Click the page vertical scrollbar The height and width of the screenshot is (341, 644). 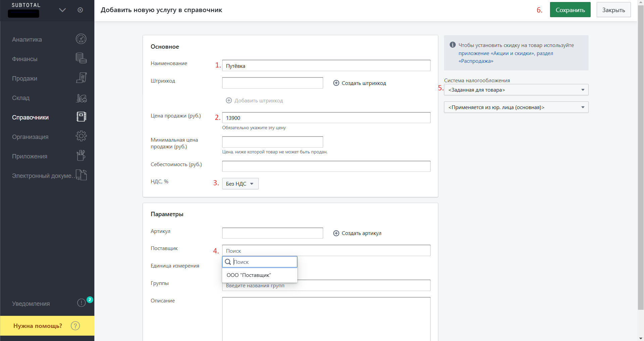(x=641, y=158)
